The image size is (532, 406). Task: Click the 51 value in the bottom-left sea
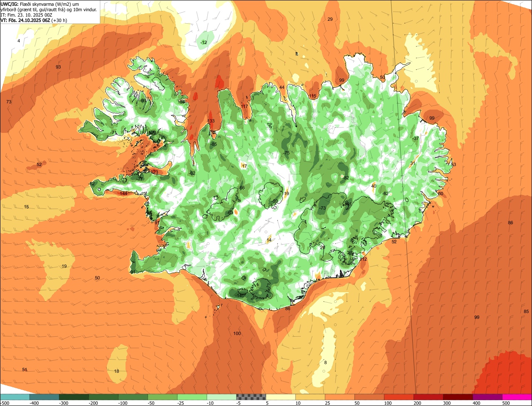pos(25,369)
